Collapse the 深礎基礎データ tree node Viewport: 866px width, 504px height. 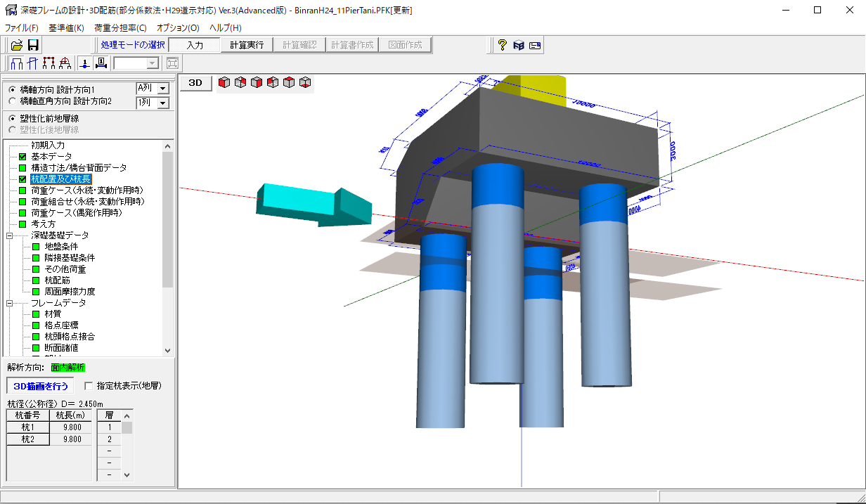(x=11, y=235)
